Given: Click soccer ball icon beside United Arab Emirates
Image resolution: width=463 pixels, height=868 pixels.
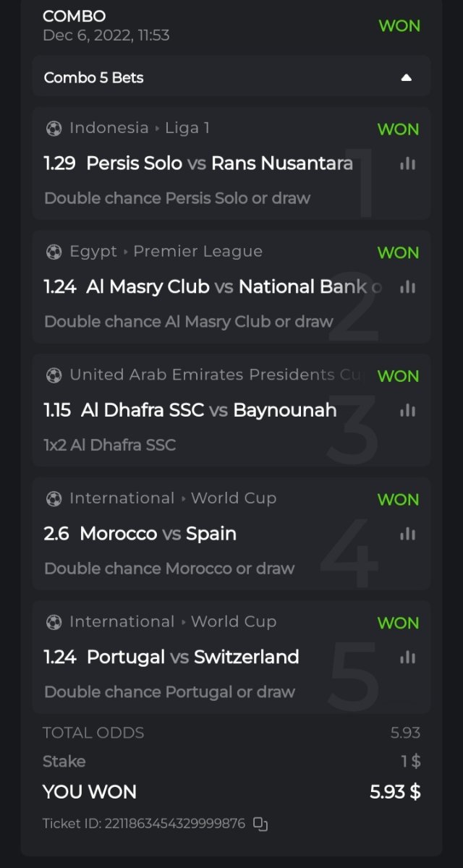Looking at the screenshot, I should pos(54,375).
